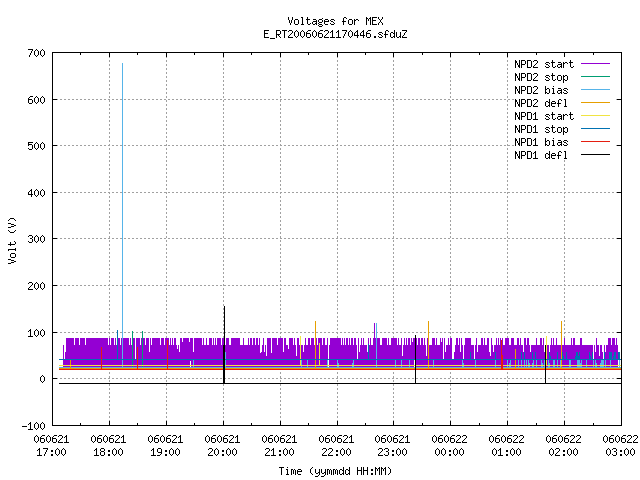640x480 pixels.
Task: Click the 060622 00:00 time axis label
Action: (449, 446)
